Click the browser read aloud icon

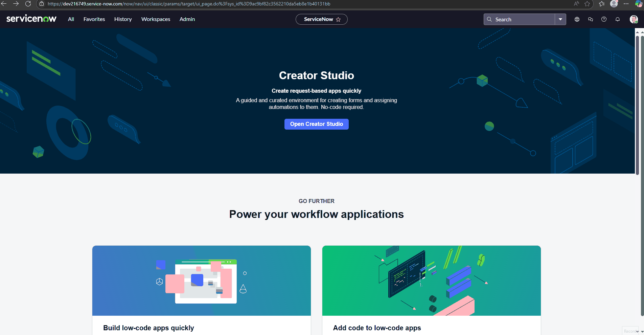(x=576, y=4)
